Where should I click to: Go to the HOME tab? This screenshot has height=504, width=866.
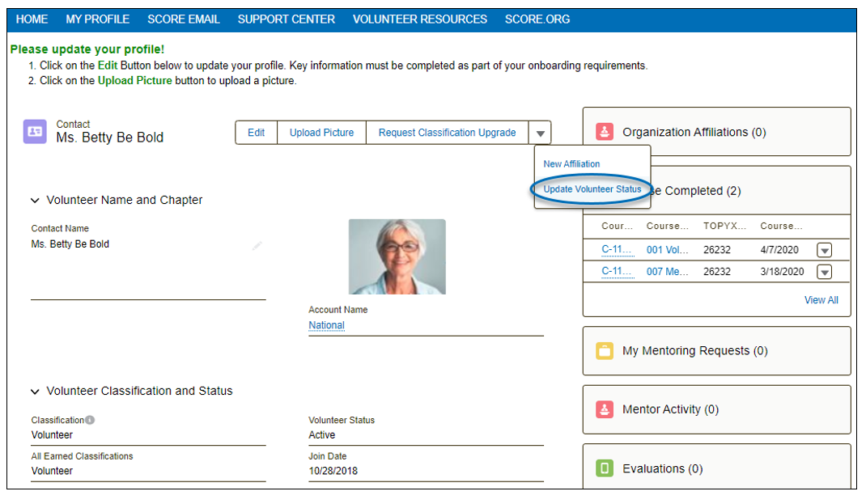pyautogui.click(x=32, y=19)
